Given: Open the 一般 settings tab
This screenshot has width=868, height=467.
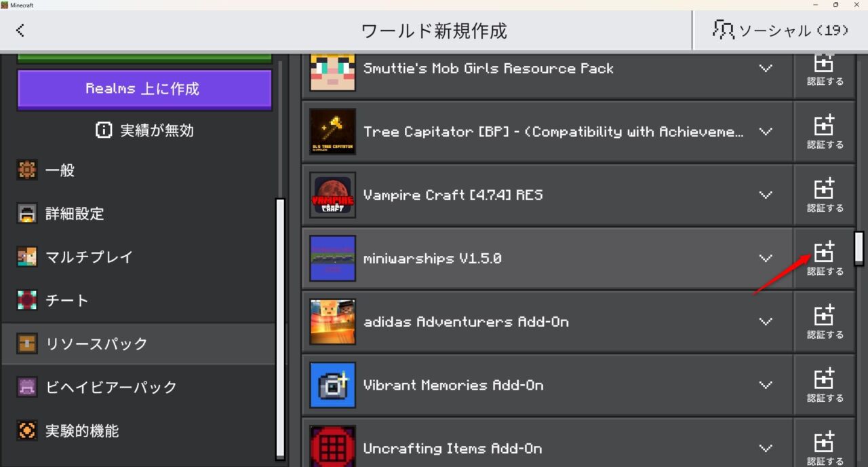Looking at the screenshot, I should click(139, 170).
